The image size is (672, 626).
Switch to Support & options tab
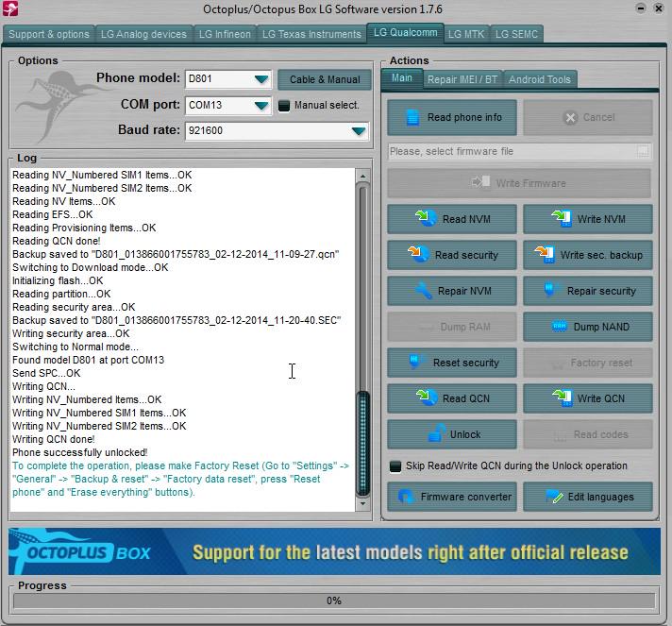[x=49, y=34]
